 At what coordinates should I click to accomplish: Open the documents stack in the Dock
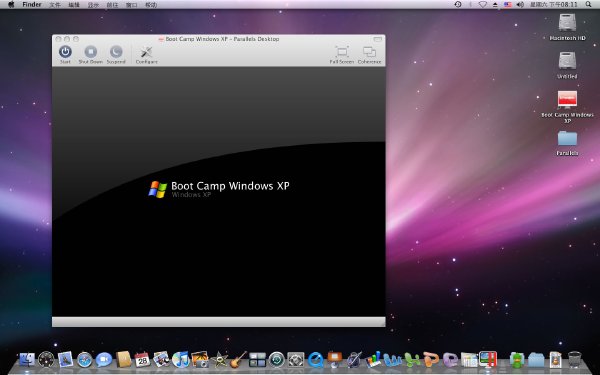[555, 359]
